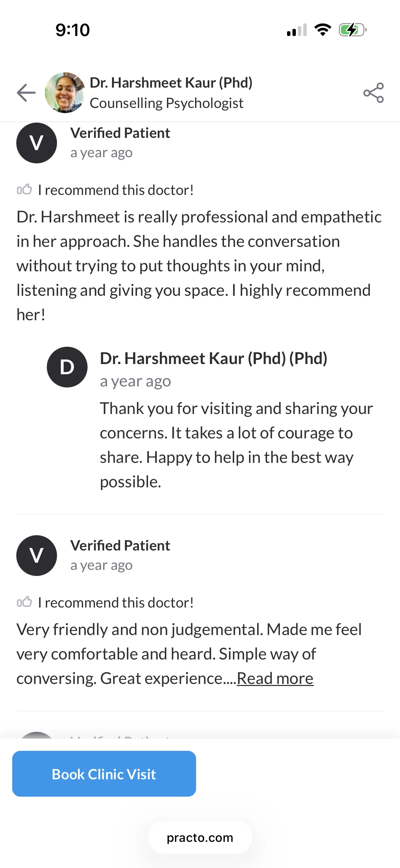
Task: Open the doctor's reply name heading
Action: click(213, 358)
